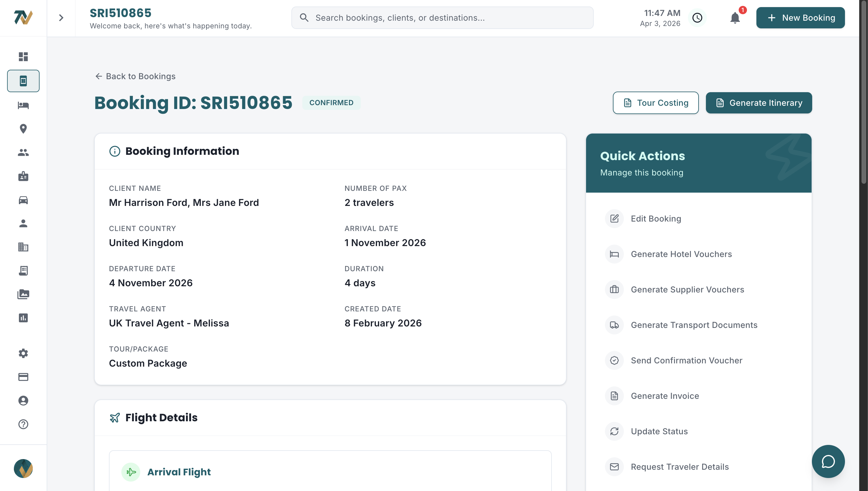Viewport: 868px width, 491px height.
Task: Choose Request Traveler Details quick action
Action: point(699,467)
